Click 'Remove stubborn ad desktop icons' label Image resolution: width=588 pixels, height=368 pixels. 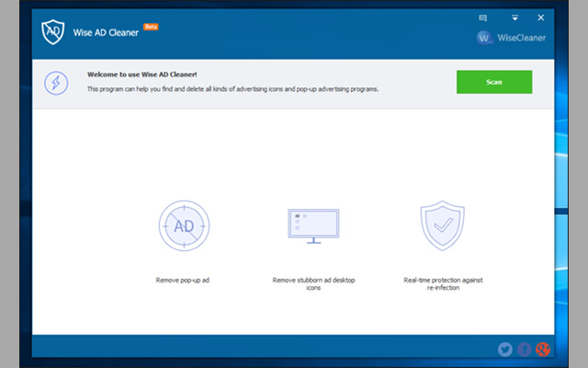(x=313, y=282)
